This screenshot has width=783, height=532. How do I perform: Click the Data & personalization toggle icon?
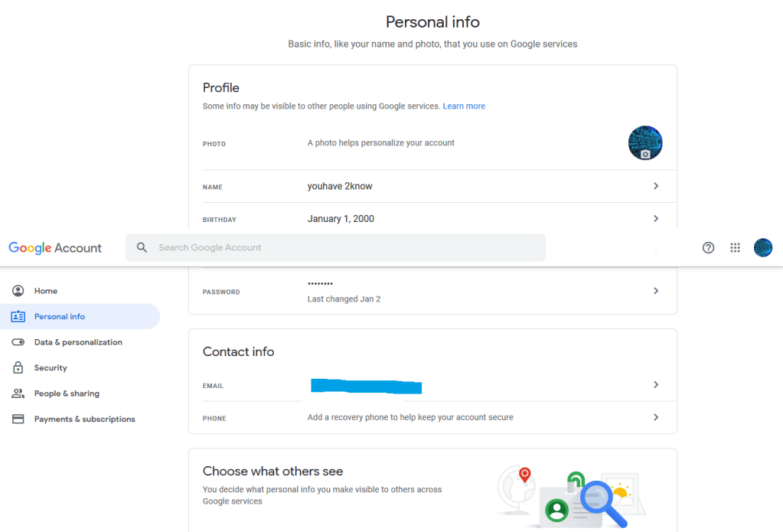click(18, 342)
